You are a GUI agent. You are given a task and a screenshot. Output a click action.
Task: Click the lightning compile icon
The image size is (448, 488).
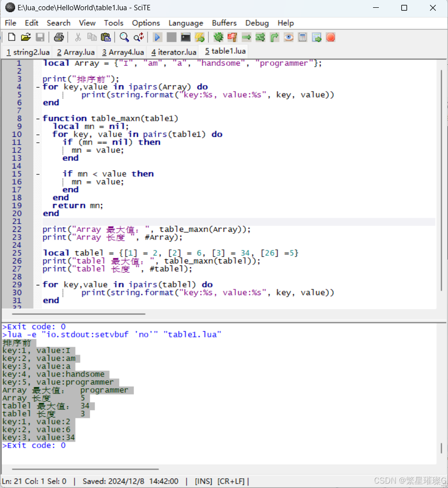click(200, 38)
